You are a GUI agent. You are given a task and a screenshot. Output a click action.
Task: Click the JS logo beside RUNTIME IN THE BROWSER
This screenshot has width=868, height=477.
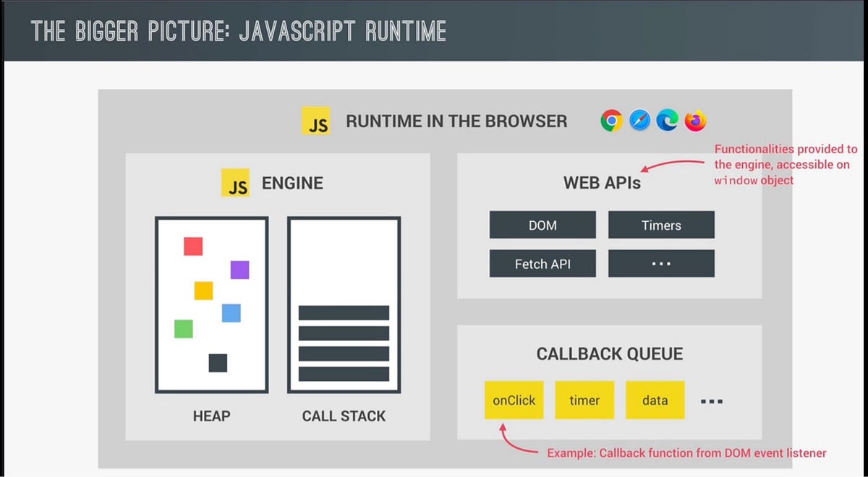(314, 121)
